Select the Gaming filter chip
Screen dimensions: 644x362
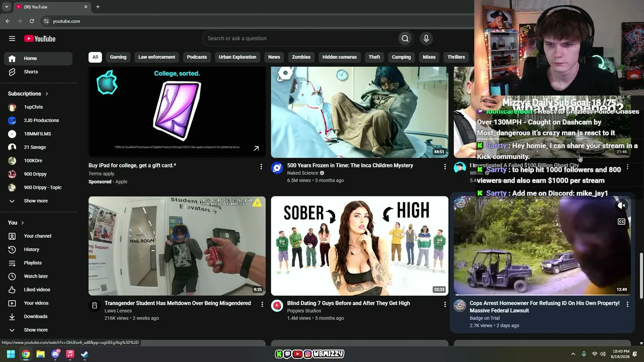[118, 57]
